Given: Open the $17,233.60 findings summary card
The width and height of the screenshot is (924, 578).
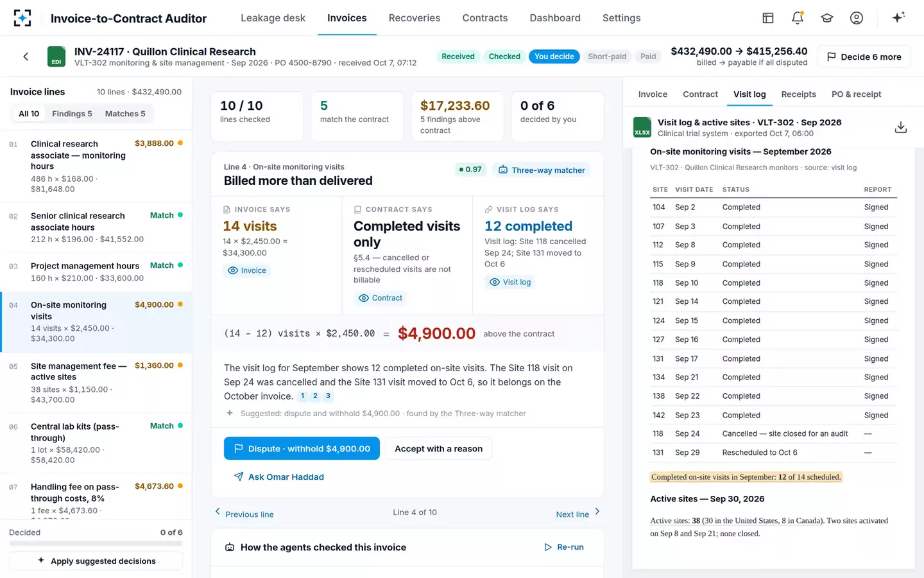Looking at the screenshot, I should tap(458, 116).
